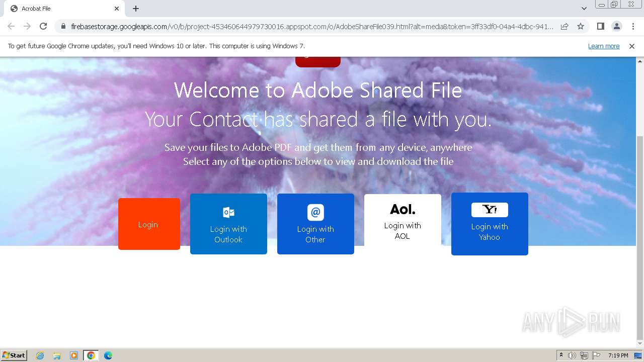
Task: Click the Outlook envelope icon
Action: click(x=228, y=212)
